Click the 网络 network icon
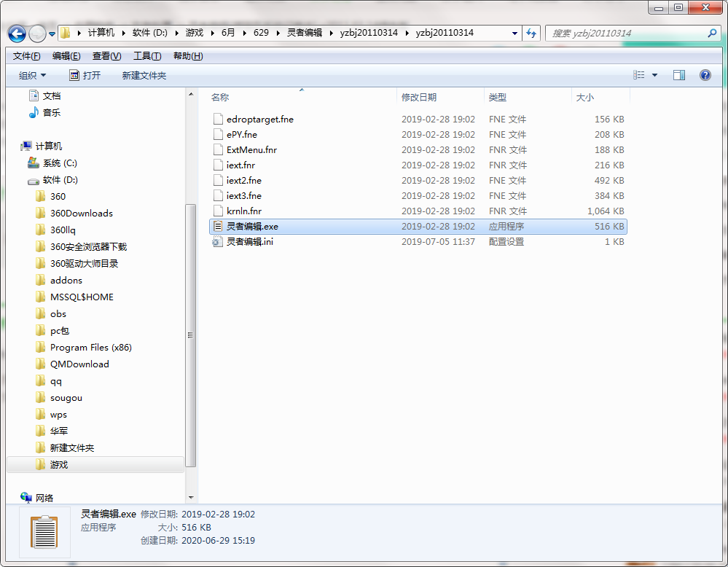Screen dimensions: 728x567 26,497
